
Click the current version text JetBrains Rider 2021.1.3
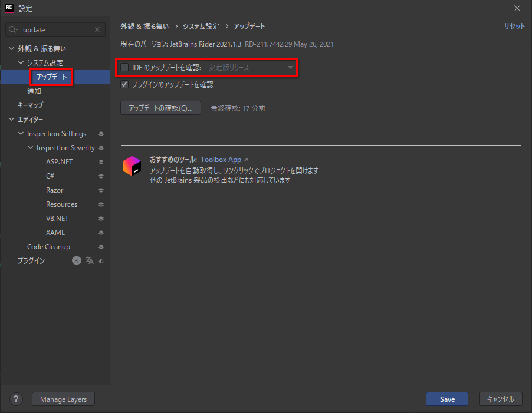[205, 44]
